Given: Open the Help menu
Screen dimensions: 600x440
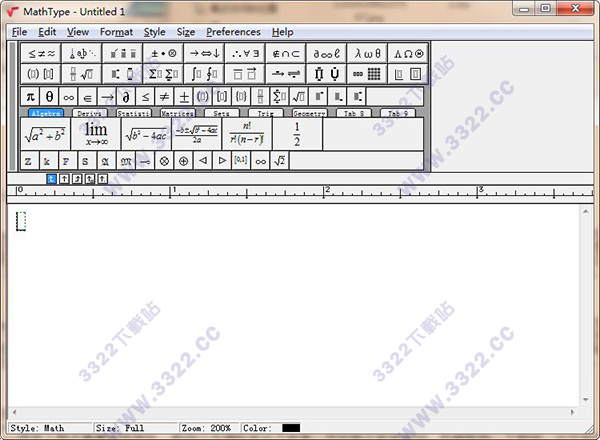Looking at the screenshot, I should [x=282, y=32].
